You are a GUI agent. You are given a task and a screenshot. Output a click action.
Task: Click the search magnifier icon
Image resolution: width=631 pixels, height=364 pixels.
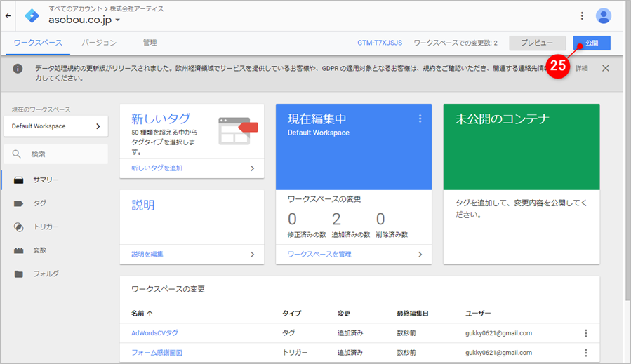tap(17, 154)
